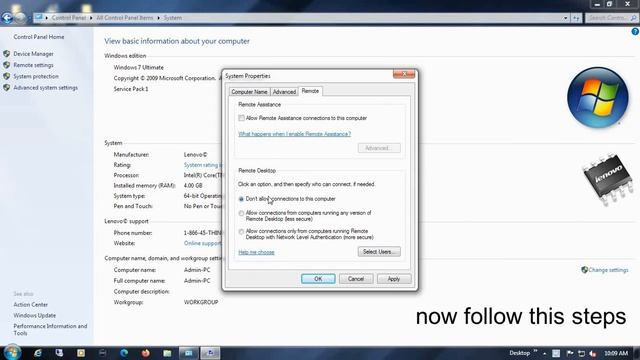This screenshot has height=360, width=640.
Task: Click the Help question mark icon
Action: pyautogui.click(x=635, y=31)
